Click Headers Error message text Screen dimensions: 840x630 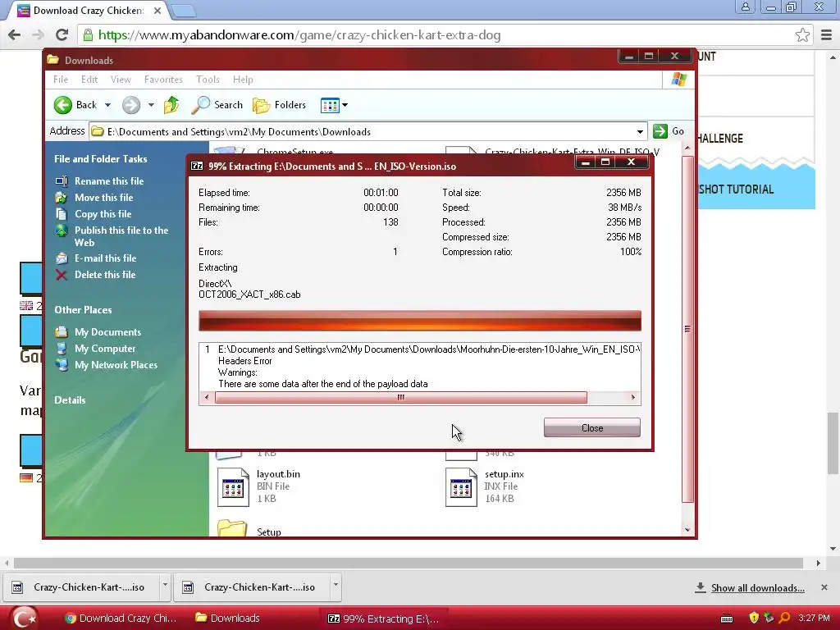click(244, 361)
